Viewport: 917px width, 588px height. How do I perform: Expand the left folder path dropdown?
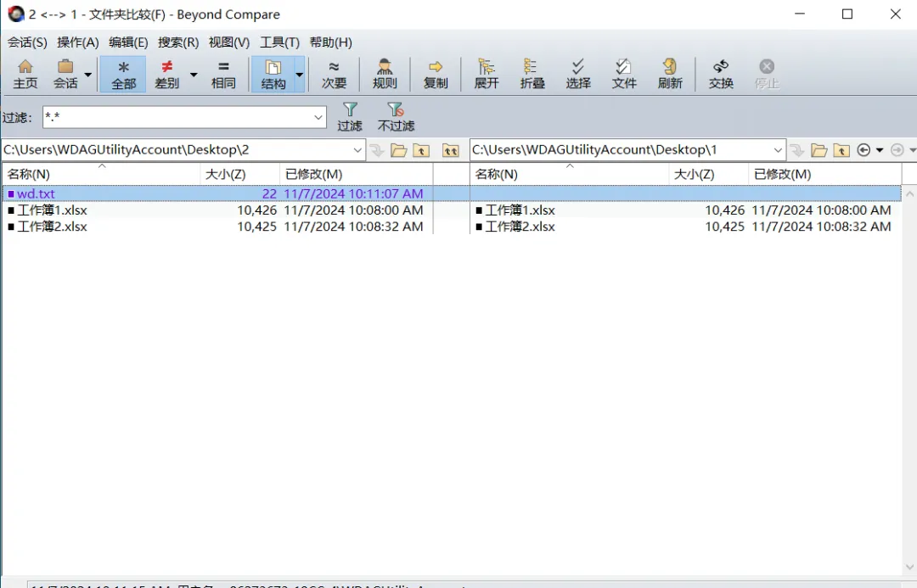pyautogui.click(x=357, y=150)
